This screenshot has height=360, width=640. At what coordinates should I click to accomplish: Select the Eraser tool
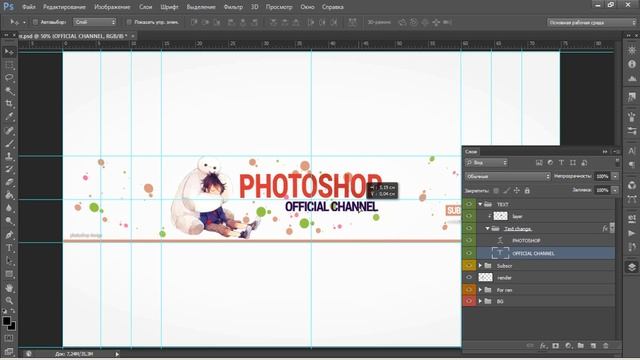click(x=9, y=182)
